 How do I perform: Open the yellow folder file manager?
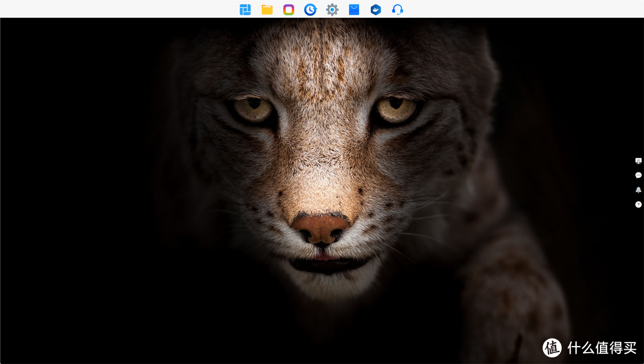pyautogui.click(x=267, y=10)
